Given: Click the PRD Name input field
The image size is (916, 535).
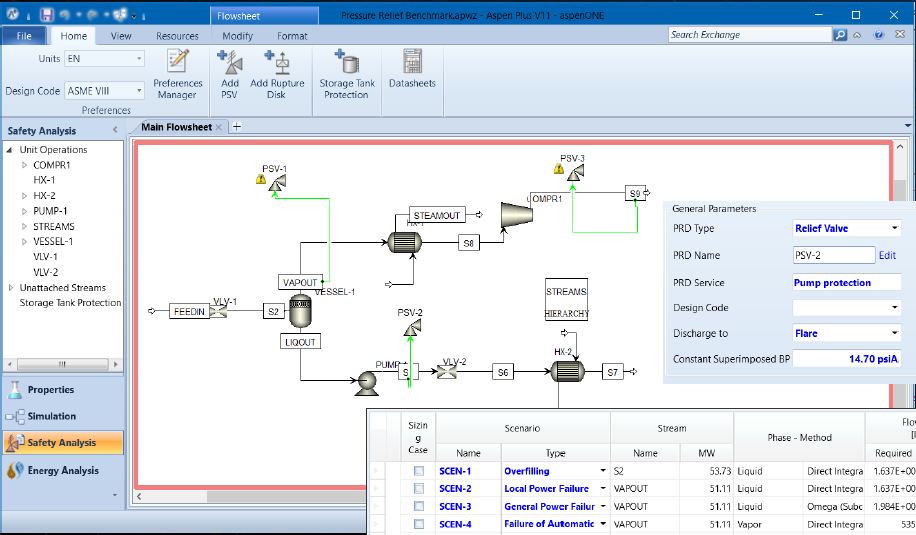Looking at the screenshot, I should [x=834, y=255].
